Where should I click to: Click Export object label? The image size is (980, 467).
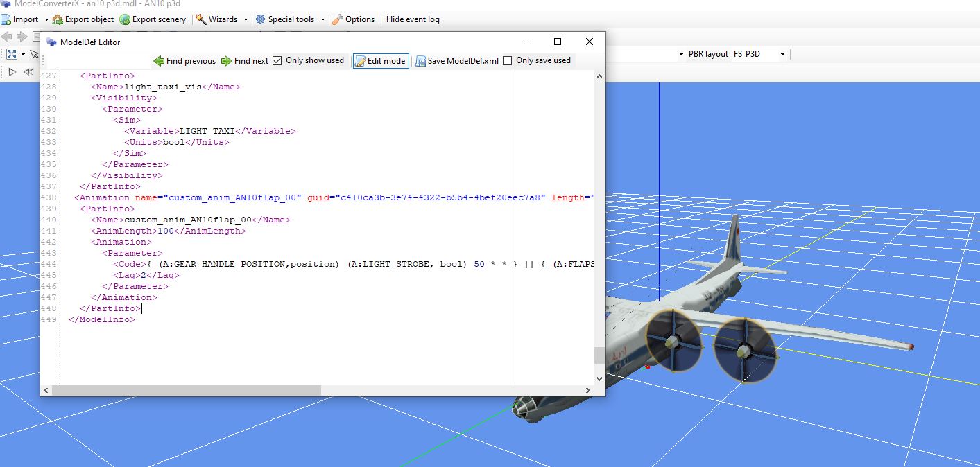(x=89, y=19)
